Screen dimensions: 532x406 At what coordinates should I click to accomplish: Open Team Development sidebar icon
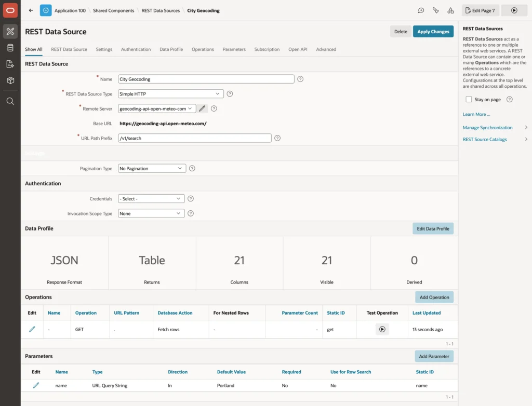point(10,64)
